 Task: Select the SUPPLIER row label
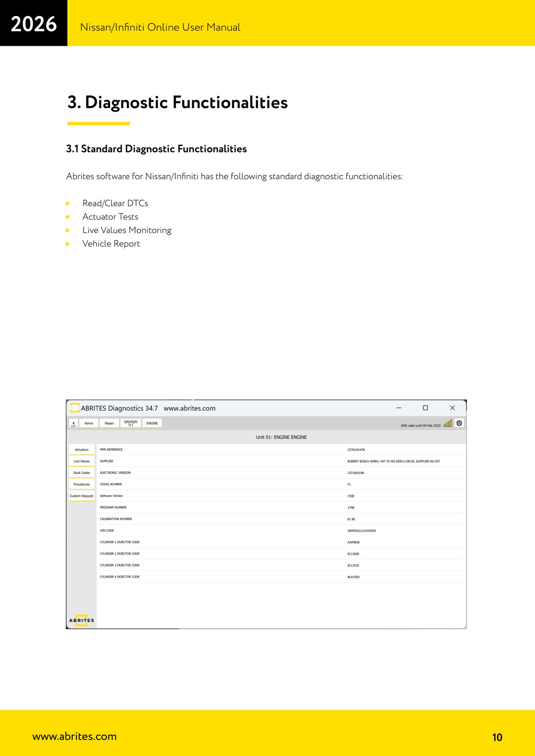[x=107, y=461]
